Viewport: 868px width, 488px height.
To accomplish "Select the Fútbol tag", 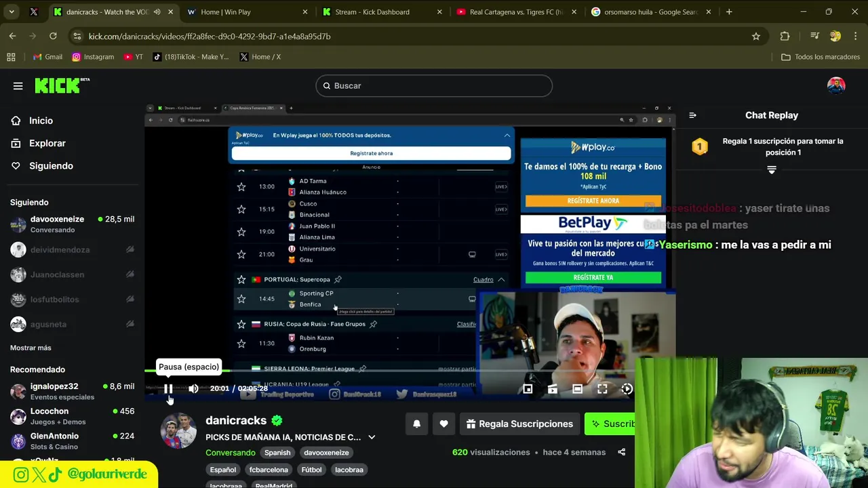I will tap(311, 470).
